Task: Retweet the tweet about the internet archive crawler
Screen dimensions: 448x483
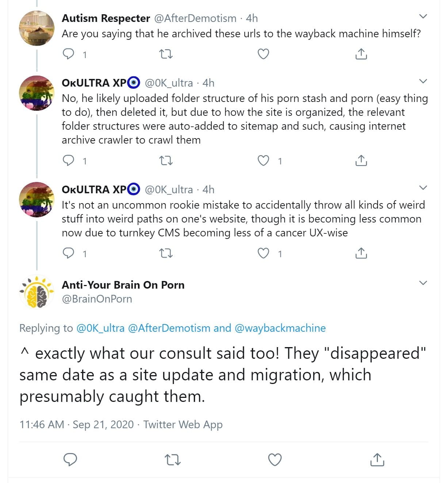Action: 166,161
